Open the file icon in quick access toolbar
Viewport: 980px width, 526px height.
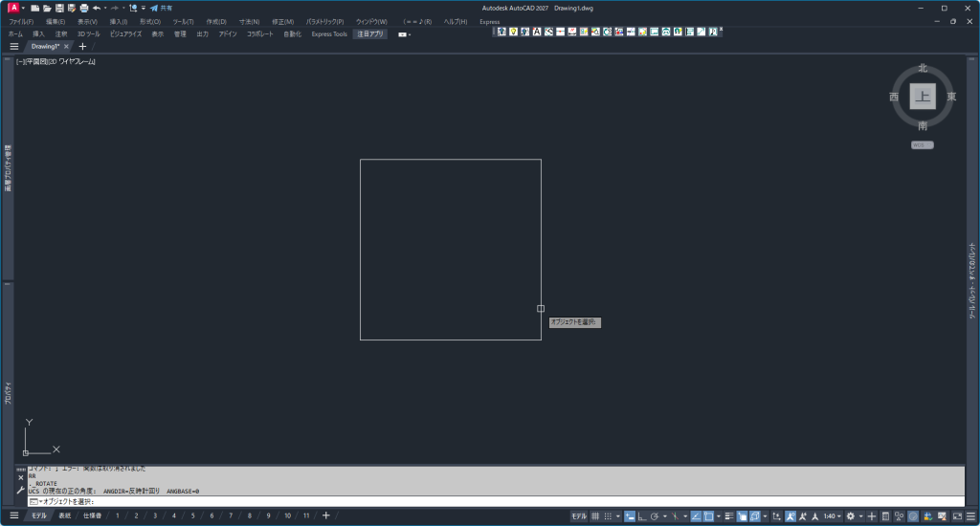47,8
